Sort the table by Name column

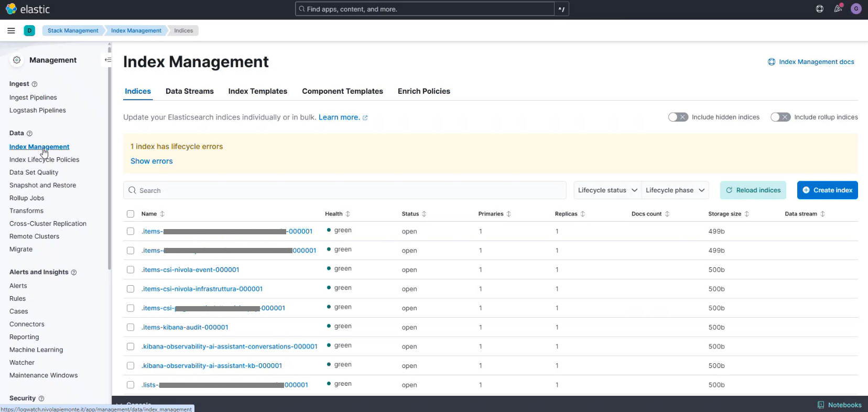153,214
